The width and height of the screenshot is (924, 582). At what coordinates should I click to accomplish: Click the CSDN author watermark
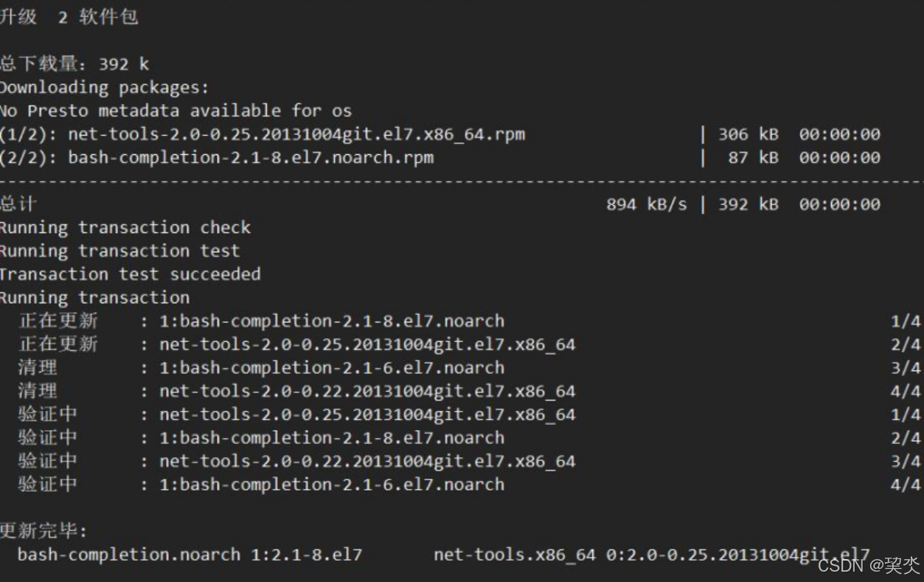coord(869,566)
